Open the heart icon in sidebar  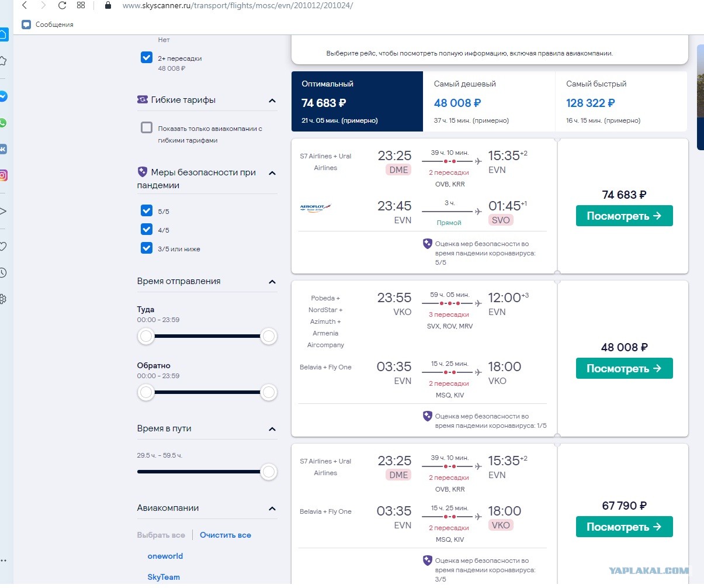coord(3,247)
